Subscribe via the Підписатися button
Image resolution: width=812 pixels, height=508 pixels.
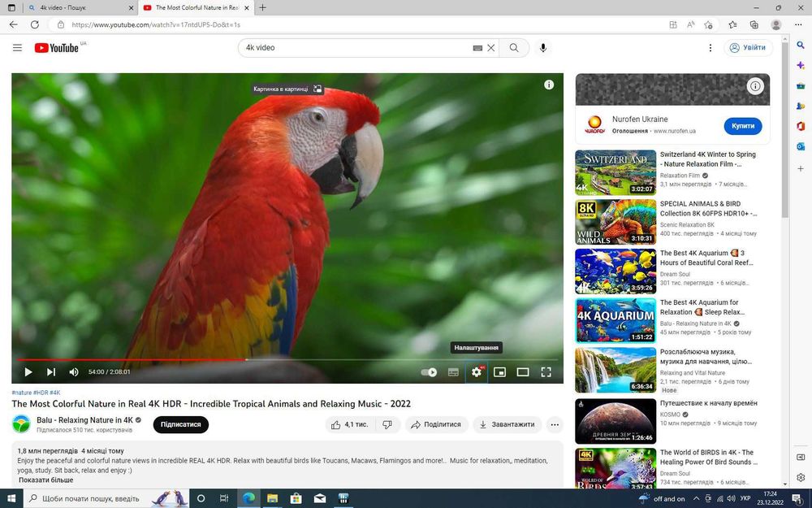pos(181,424)
